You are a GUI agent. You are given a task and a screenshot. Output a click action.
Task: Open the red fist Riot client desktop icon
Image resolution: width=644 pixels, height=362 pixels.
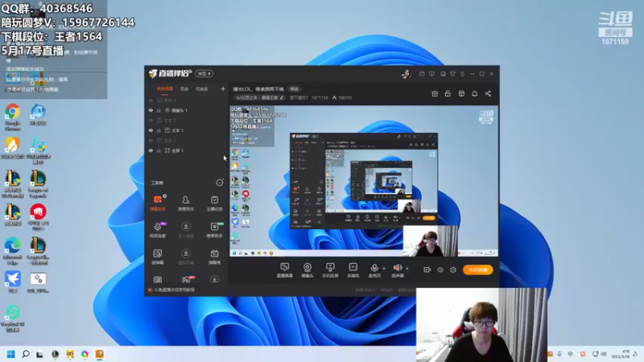38,217
